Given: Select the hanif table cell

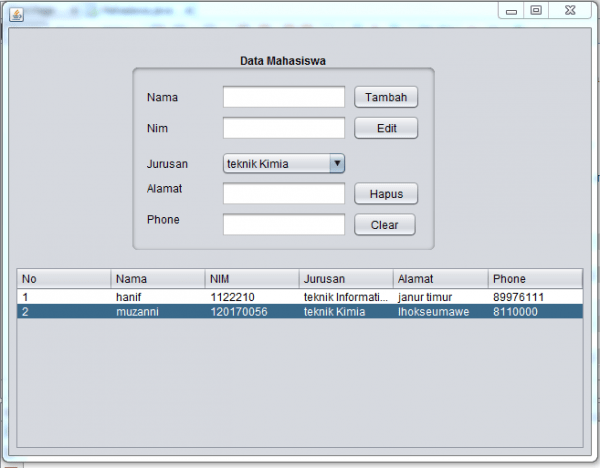Looking at the screenshot, I should point(158,297).
